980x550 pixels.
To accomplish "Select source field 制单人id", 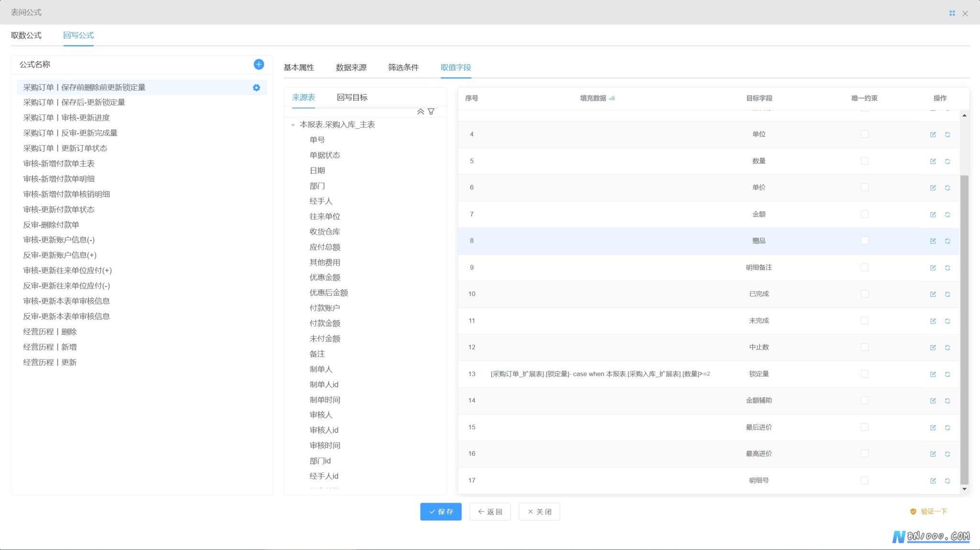I will [x=324, y=384].
